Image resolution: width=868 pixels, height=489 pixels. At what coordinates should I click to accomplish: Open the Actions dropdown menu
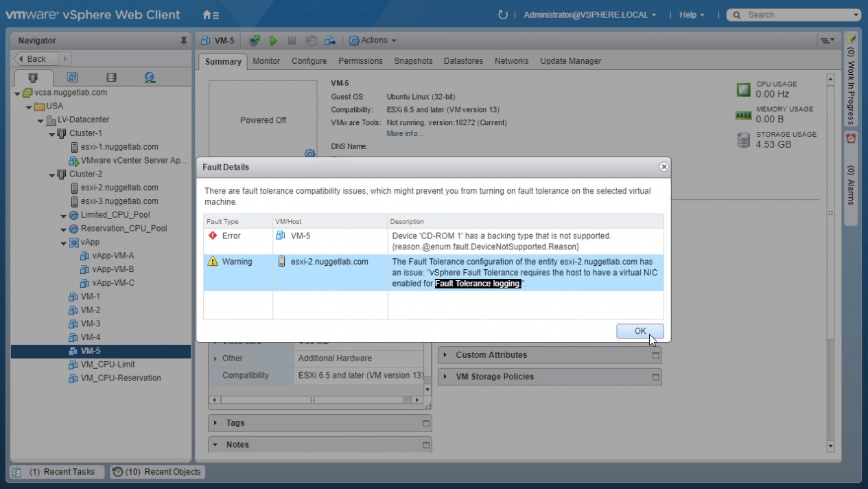pyautogui.click(x=373, y=41)
